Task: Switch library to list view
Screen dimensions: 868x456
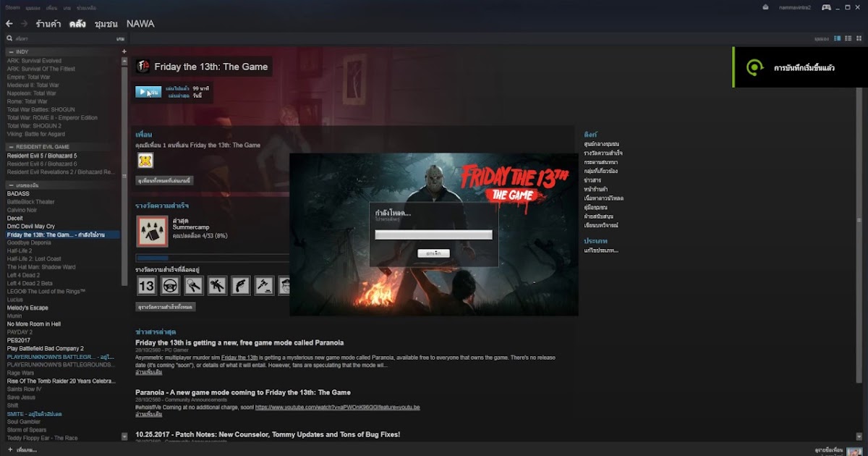Action: [x=848, y=38]
